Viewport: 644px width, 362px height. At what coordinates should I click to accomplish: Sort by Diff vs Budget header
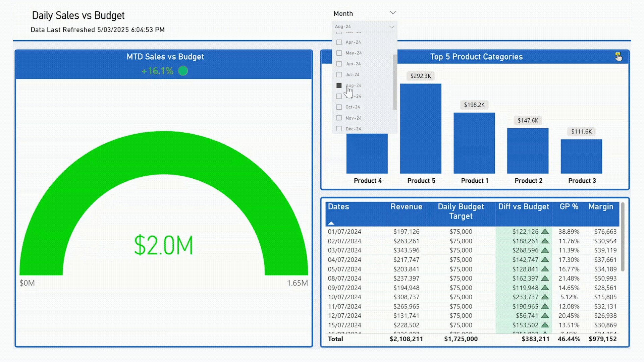point(523,207)
